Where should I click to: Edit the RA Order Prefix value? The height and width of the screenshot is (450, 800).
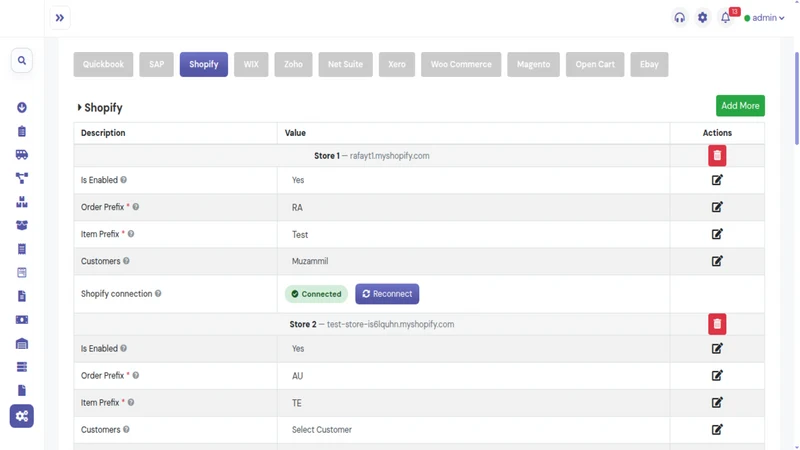717,207
